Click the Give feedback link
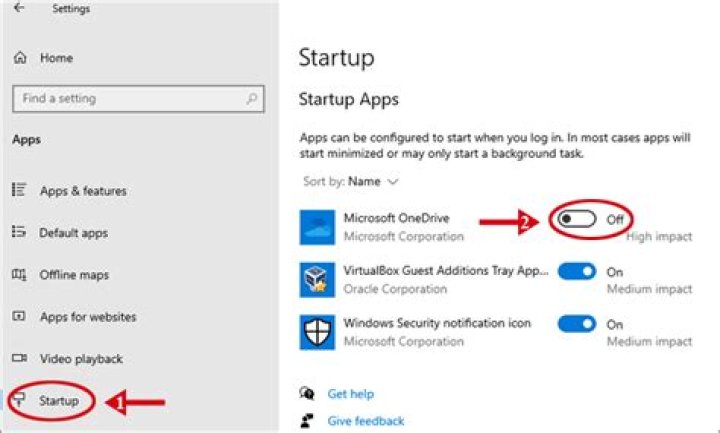Image resolution: width=720 pixels, height=433 pixels. point(366,421)
